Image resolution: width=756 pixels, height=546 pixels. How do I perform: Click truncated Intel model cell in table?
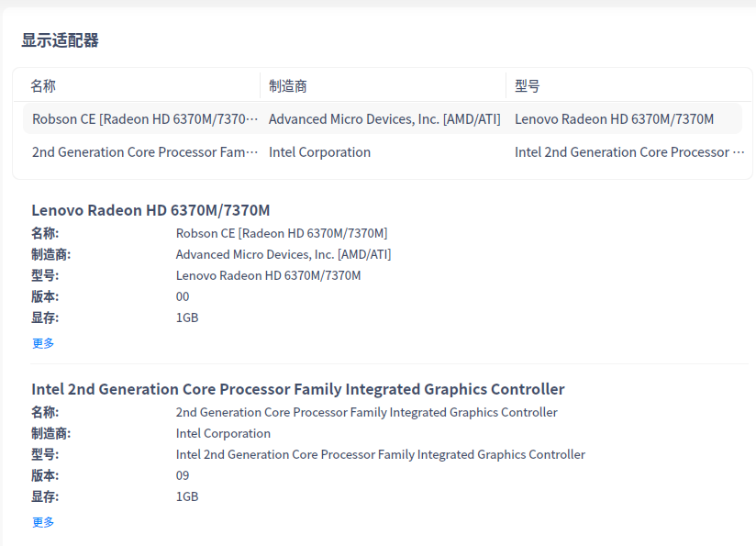(628, 152)
